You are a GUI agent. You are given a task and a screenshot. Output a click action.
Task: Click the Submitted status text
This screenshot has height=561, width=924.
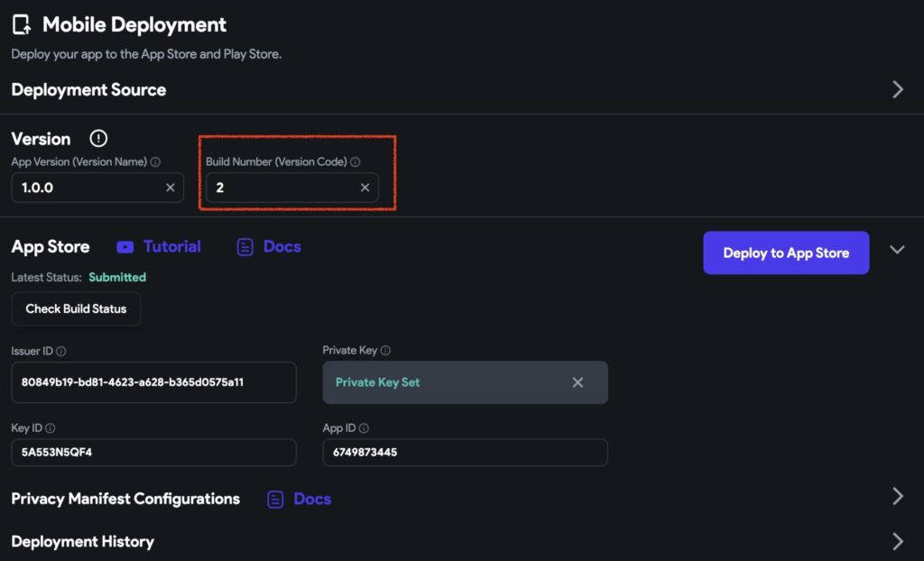pos(117,277)
